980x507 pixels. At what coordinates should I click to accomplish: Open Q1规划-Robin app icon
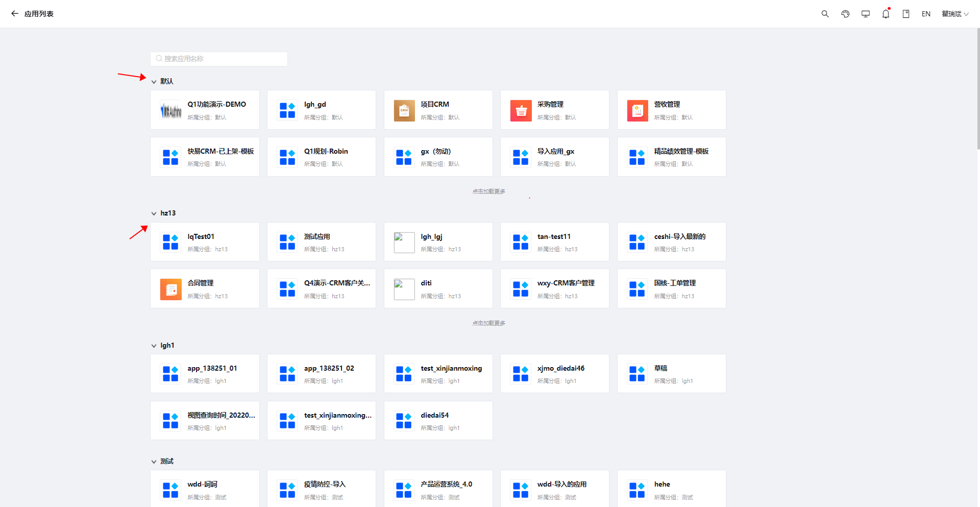287,157
